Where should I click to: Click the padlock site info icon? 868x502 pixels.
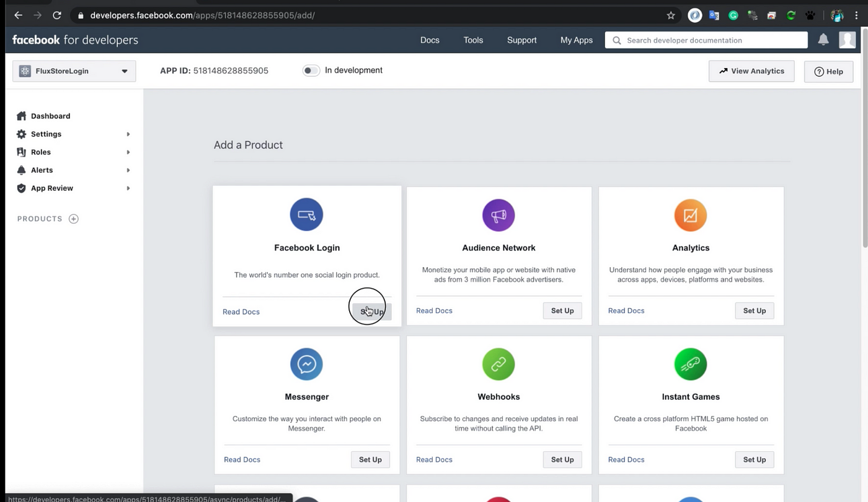point(81,15)
